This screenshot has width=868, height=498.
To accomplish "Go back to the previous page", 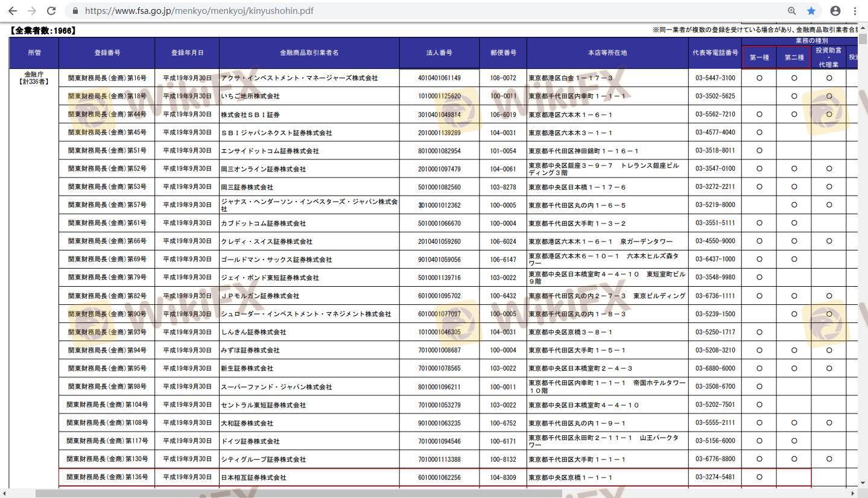I will 12,11.
